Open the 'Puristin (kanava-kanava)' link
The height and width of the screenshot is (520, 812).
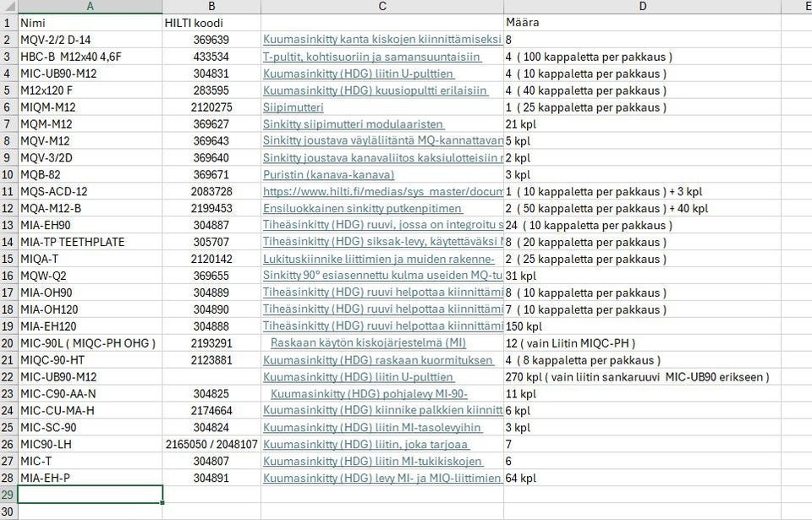tap(329, 174)
